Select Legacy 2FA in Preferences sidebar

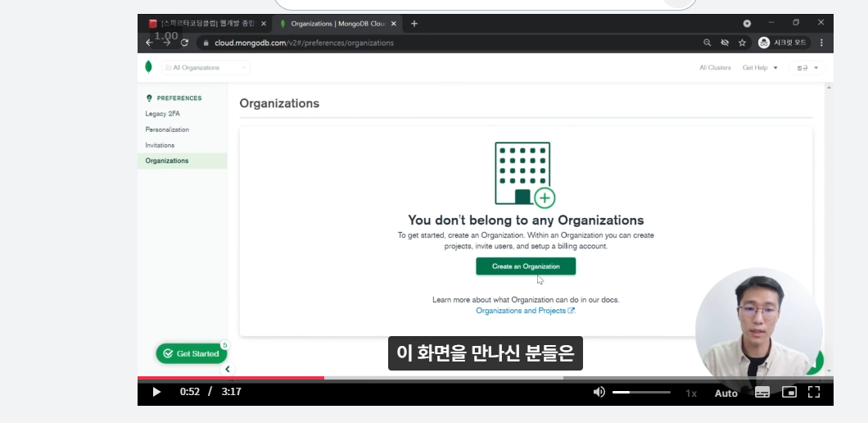coord(162,114)
